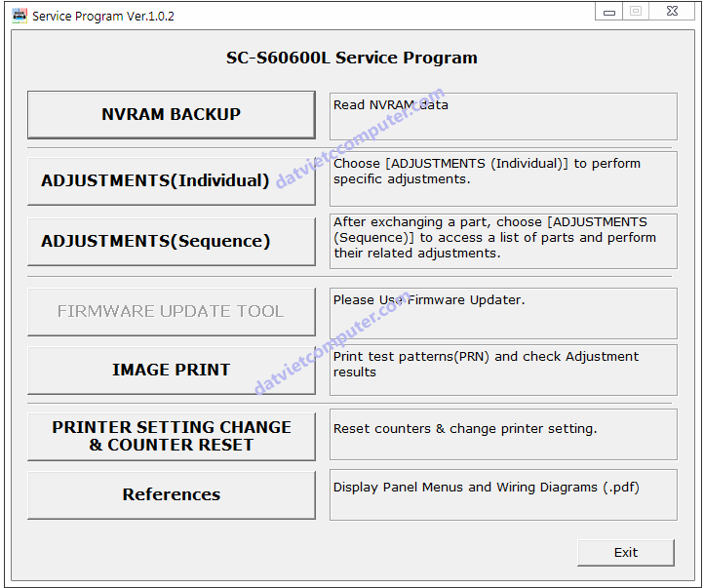This screenshot has height=588, width=704.
Task: Open ADJUSTMENTS(Individual) menu
Action: click(x=171, y=181)
